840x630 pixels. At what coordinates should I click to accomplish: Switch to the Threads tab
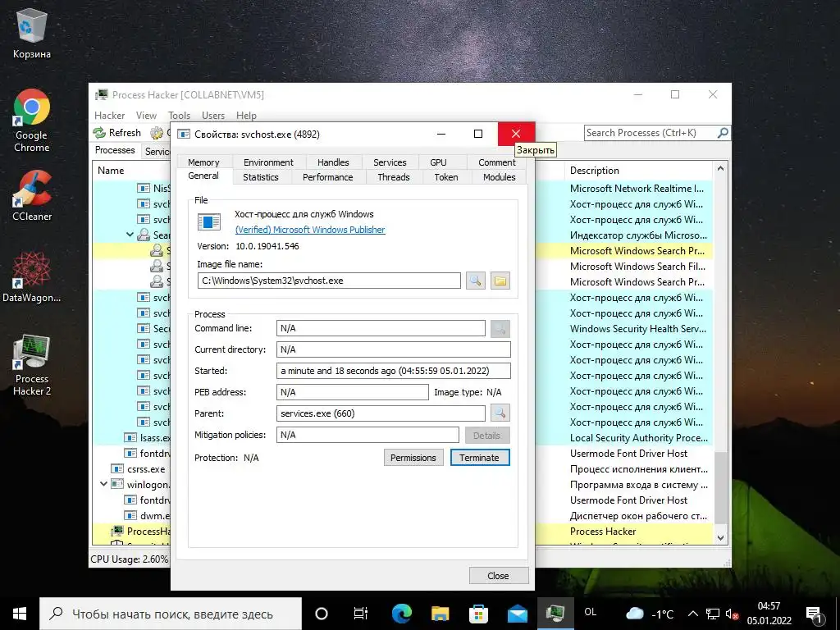[x=394, y=177]
